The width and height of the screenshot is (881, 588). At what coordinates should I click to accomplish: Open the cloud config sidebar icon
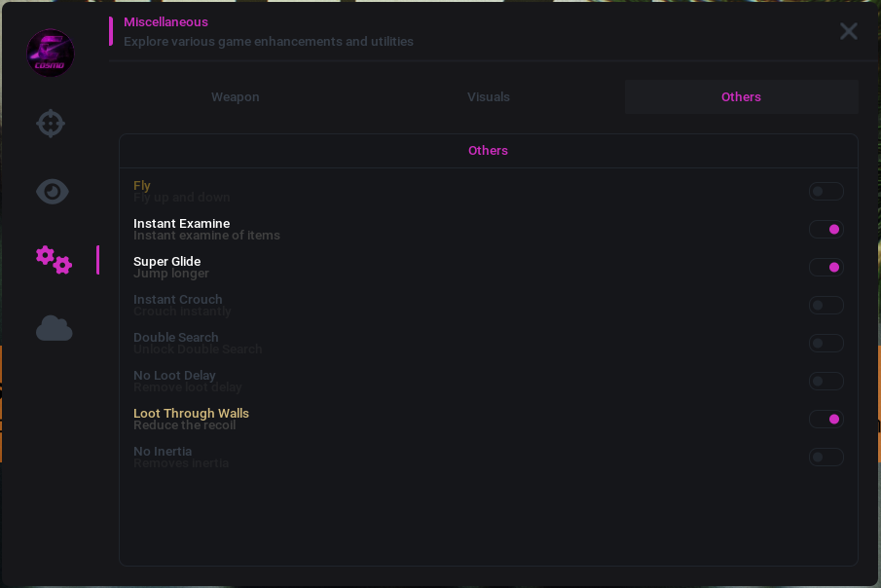tap(54, 328)
